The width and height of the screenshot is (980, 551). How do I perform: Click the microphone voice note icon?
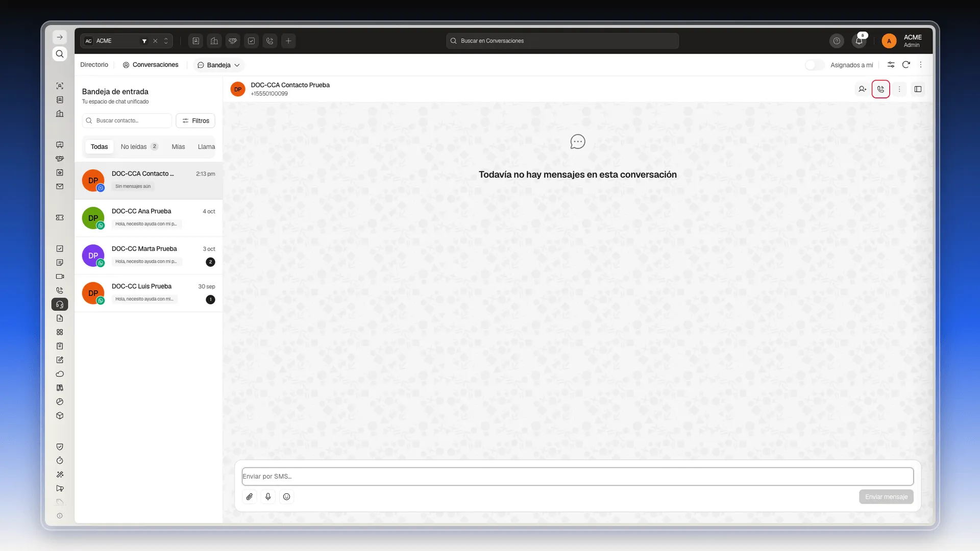click(x=268, y=496)
